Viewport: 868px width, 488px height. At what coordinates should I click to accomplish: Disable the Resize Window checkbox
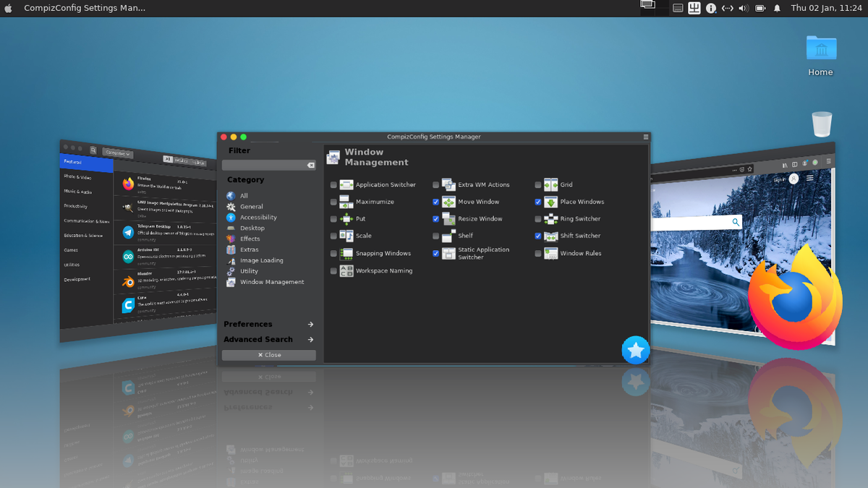435,219
